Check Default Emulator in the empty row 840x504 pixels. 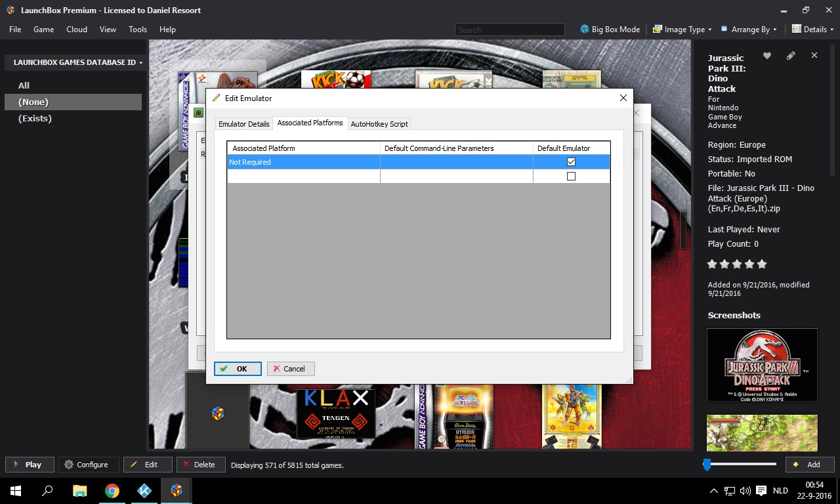click(x=571, y=177)
